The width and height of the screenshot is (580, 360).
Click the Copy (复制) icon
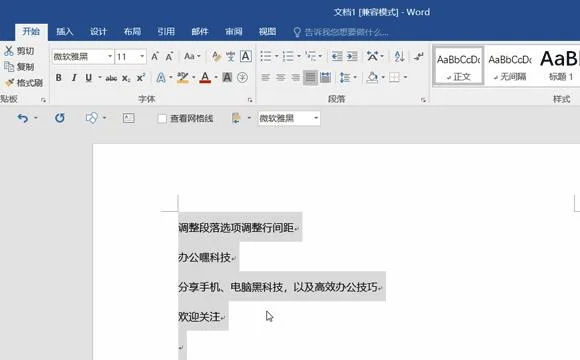tap(9, 67)
